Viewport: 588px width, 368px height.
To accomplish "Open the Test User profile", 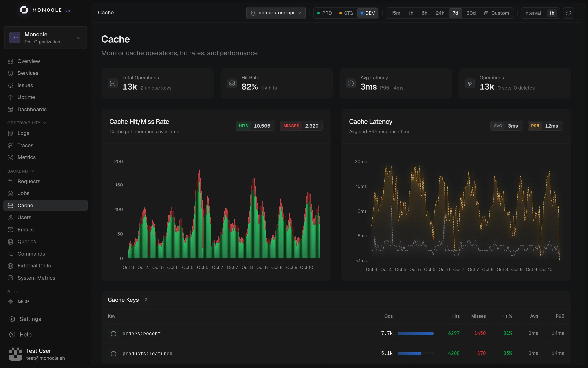I will point(46,354).
